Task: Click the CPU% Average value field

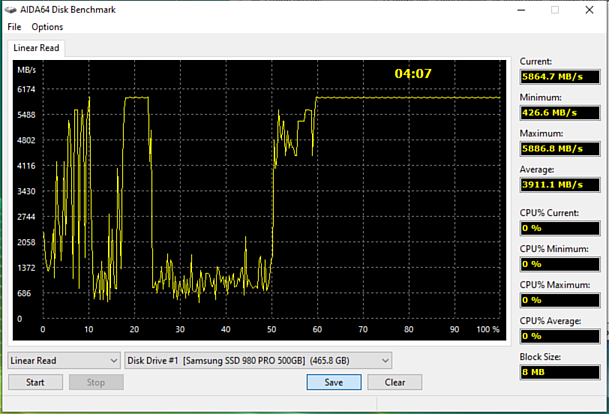Action: click(x=560, y=336)
